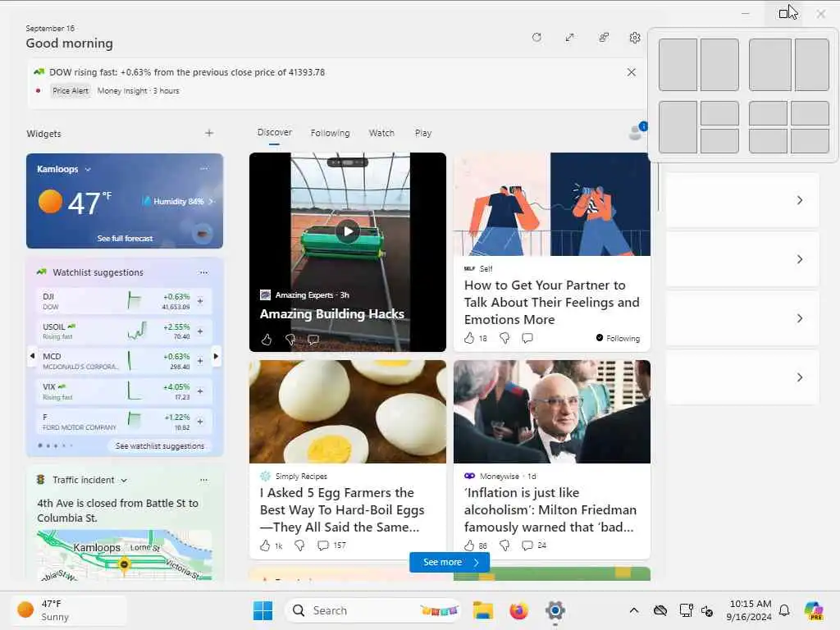Open the 157 comments on egg article

[331, 546]
